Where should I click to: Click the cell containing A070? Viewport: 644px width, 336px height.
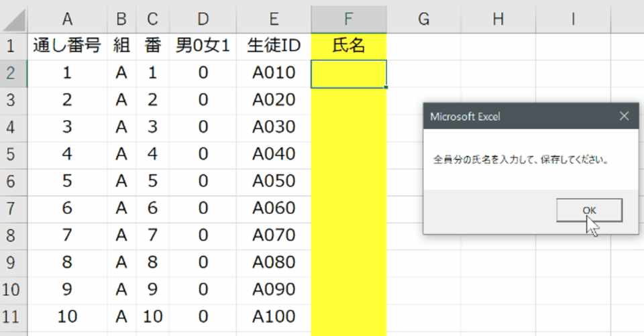coord(274,236)
